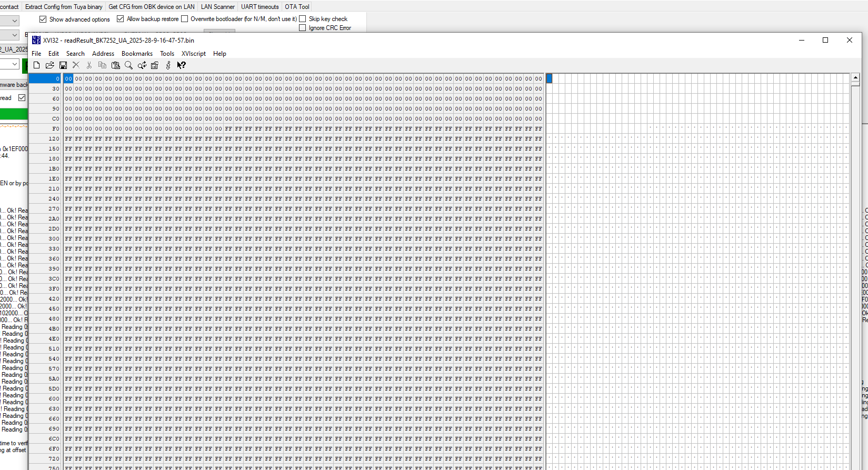Select the first hex byte at offset 0
The image size is (868, 470).
click(x=68, y=78)
